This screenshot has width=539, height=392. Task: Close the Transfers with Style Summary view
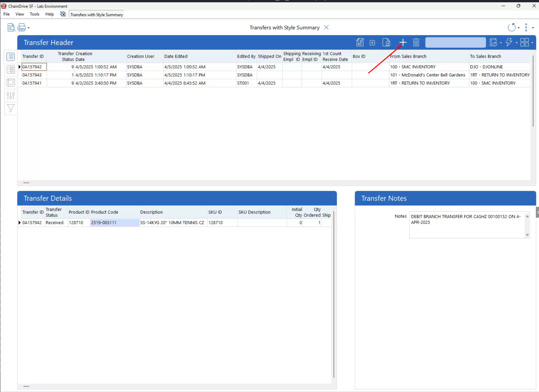[326, 28]
